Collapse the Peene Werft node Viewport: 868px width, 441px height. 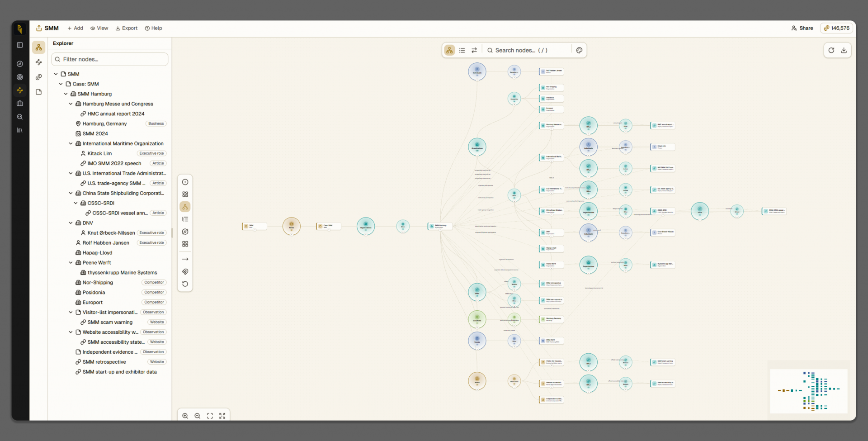coord(71,263)
